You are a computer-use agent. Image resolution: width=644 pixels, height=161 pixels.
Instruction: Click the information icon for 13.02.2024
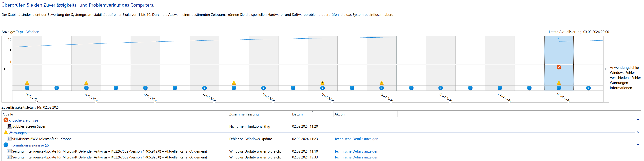tap(27, 88)
